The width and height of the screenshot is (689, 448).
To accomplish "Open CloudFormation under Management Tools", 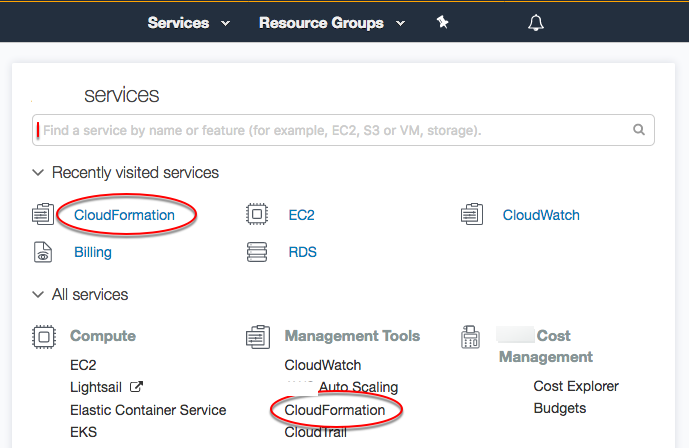I will (334, 410).
